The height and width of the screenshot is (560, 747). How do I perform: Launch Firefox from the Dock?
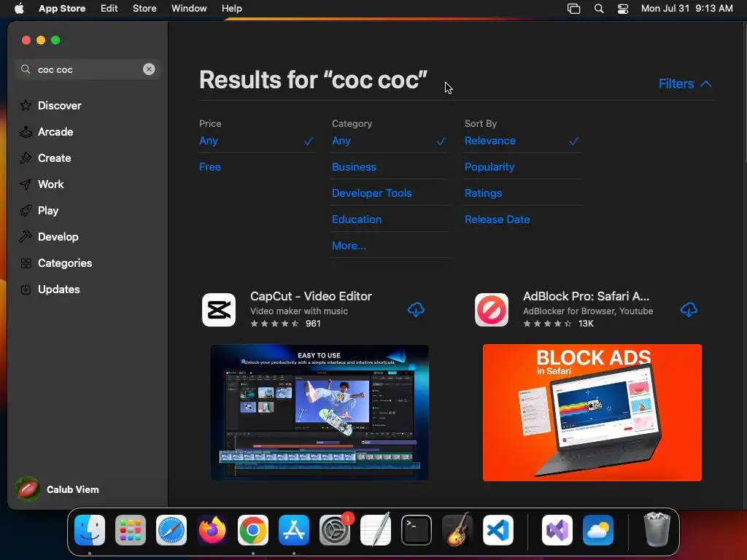click(212, 529)
